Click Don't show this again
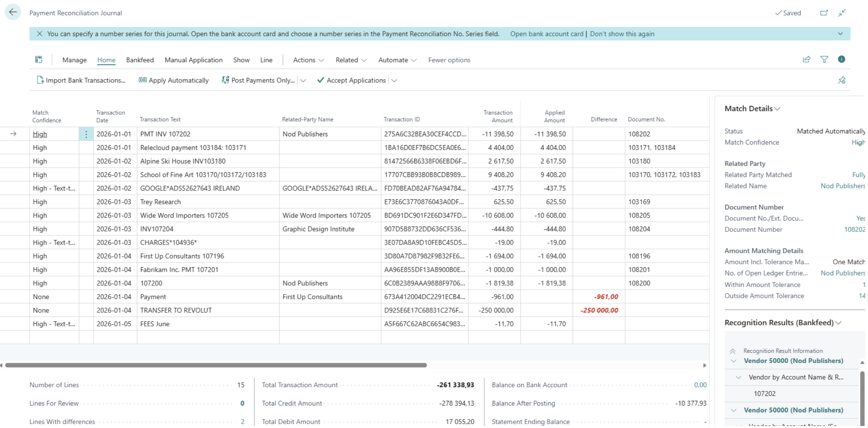The image size is (868, 428). (x=622, y=34)
